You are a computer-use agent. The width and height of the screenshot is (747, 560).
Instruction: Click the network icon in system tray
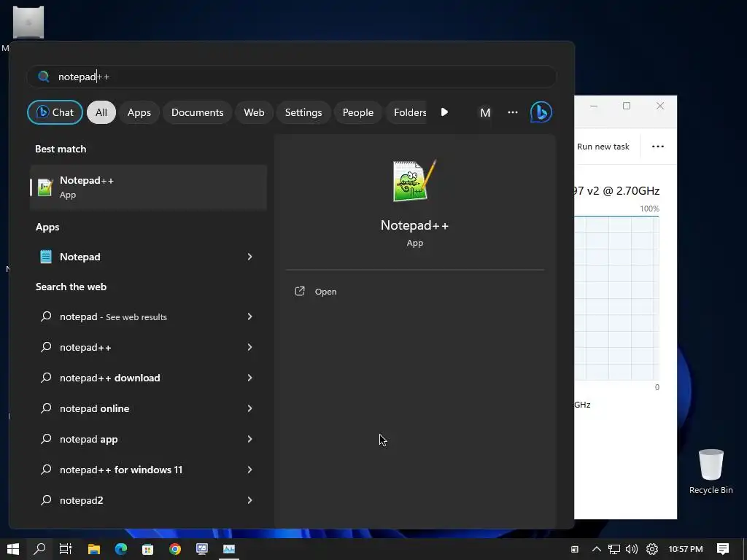tap(614, 549)
